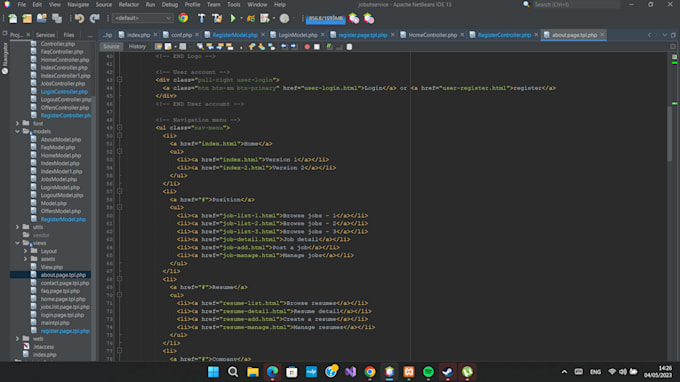The height and width of the screenshot is (382, 680).
Task: Click the memory usage garbage collection bar
Action: coord(326,18)
